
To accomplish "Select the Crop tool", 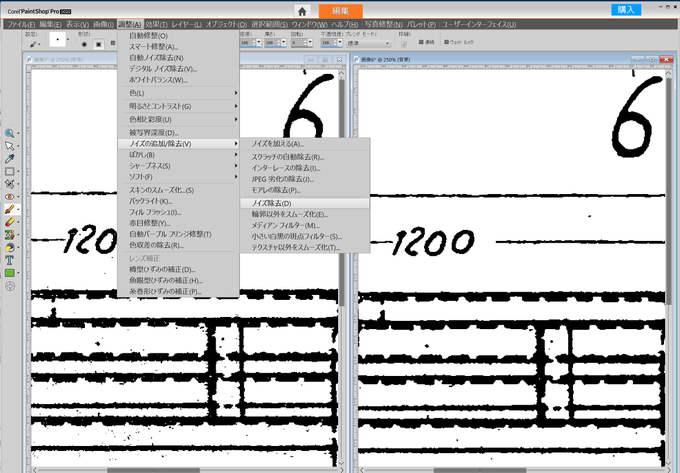I will 9,184.
